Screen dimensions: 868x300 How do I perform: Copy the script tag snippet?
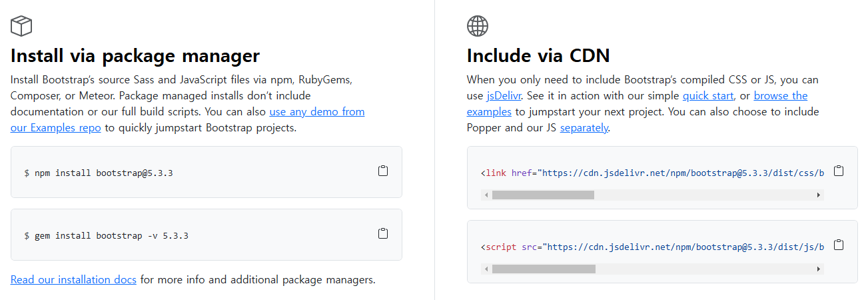(839, 245)
